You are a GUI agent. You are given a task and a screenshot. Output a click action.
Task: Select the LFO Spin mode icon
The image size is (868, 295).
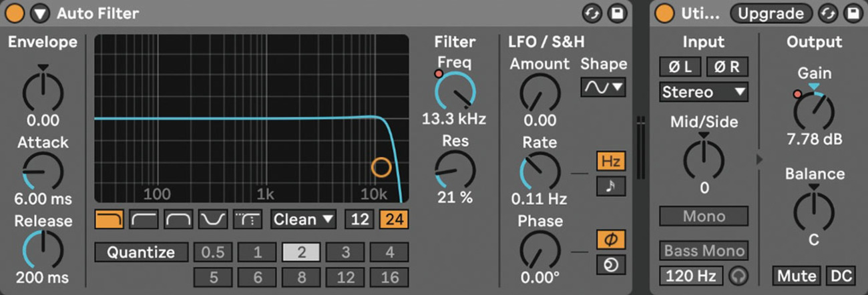pyautogui.click(x=610, y=264)
